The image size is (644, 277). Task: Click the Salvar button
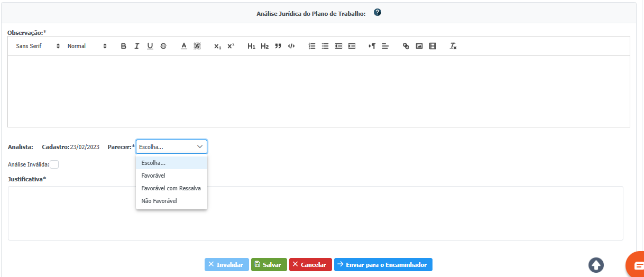point(269,264)
